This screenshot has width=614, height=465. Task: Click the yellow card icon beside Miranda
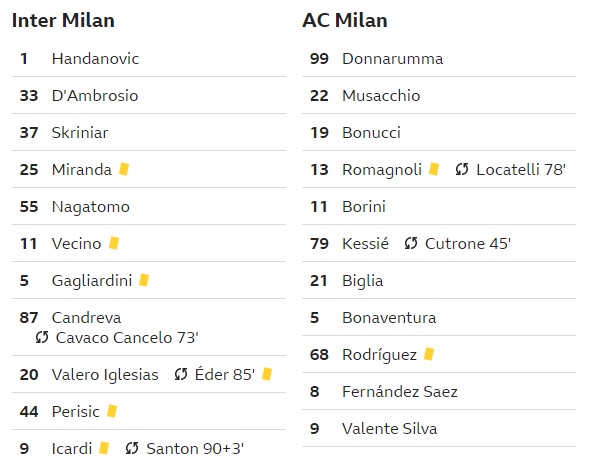tap(124, 169)
